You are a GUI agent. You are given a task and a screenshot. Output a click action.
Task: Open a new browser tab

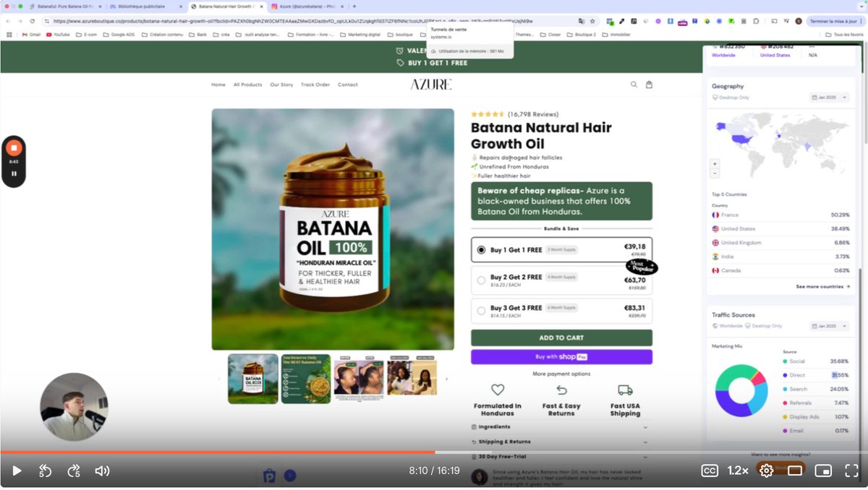[x=354, y=6]
